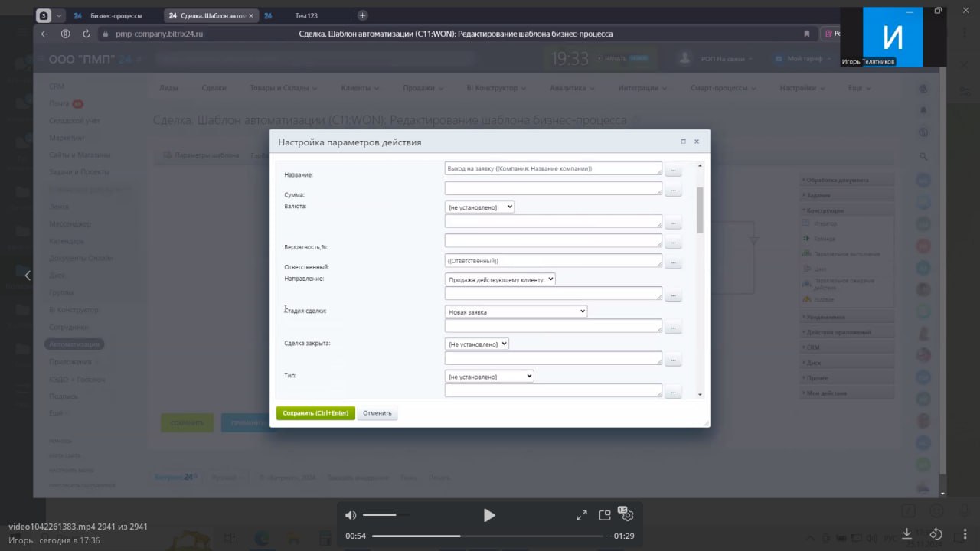The height and width of the screenshot is (551, 980).
Task: Click the dialog's vertical scrollbar thumb
Action: (700, 209)
